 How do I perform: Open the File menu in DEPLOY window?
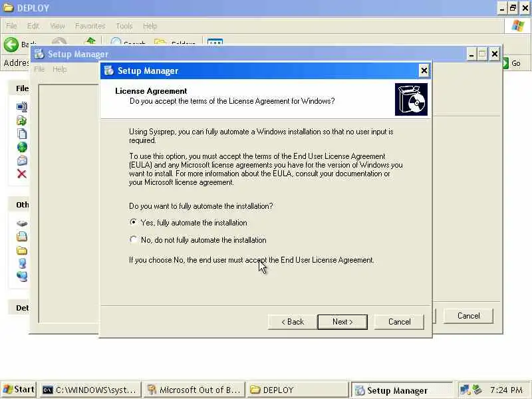[11, 26]
